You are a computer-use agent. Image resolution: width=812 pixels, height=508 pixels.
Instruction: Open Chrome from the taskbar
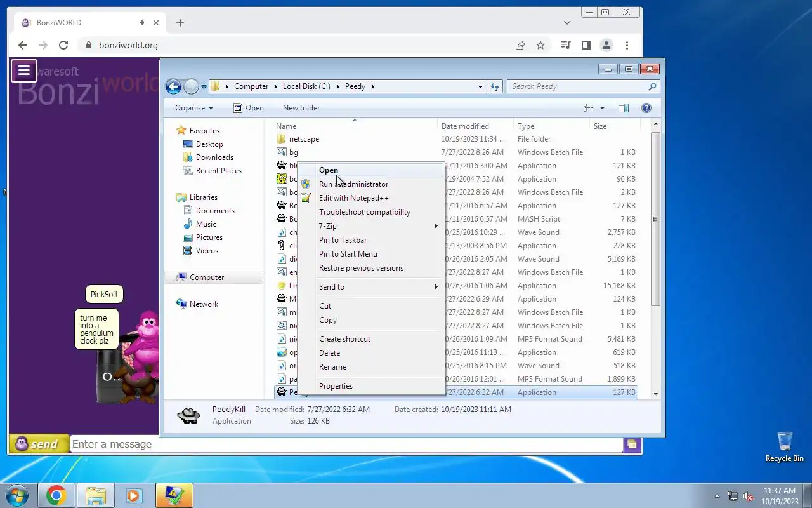(56, 495)
